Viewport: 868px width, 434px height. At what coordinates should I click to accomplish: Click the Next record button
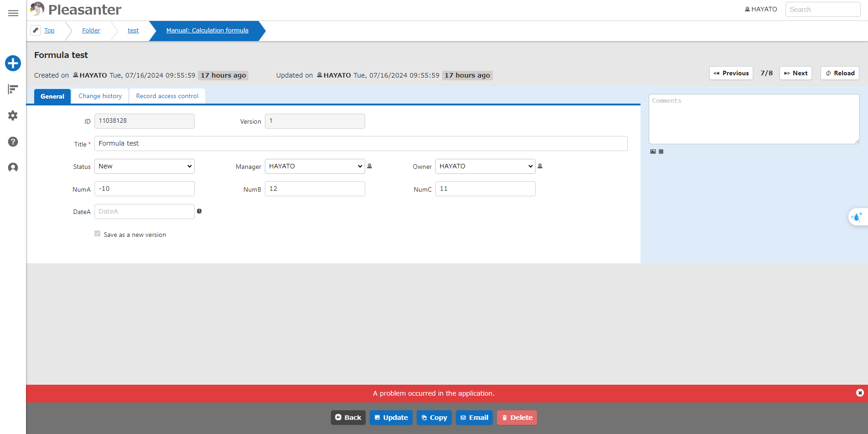point(796,73)
